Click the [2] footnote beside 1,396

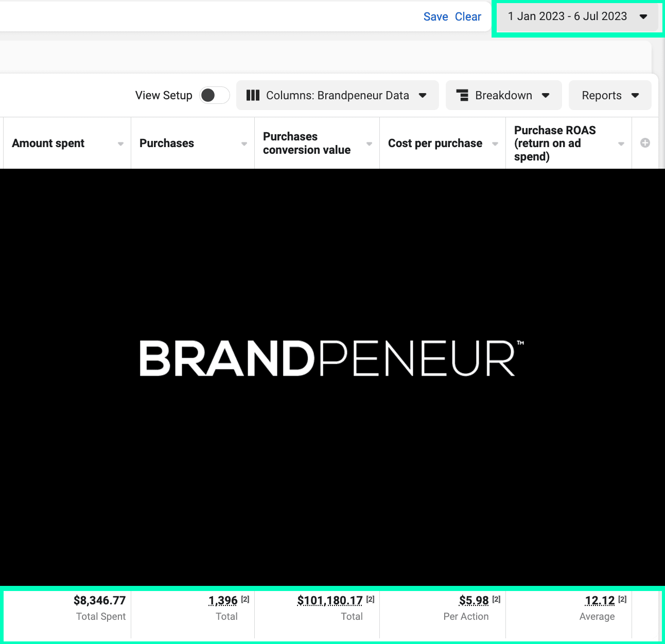click(x=245, y=599)
